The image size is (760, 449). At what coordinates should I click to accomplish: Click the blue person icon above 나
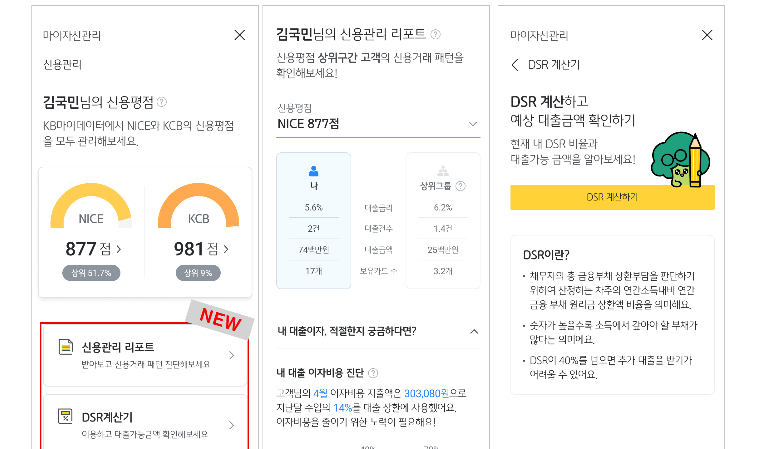point(314,171)
